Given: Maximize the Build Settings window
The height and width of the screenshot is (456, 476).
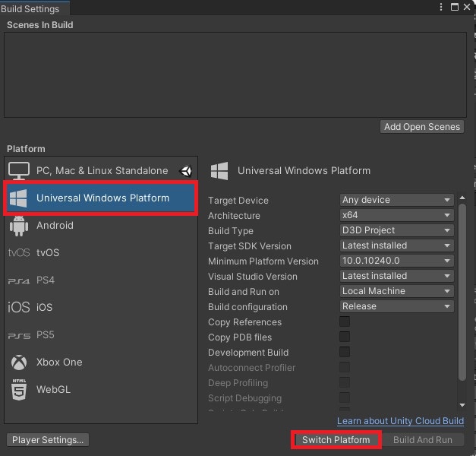Looking at the screenshot, I should pyautogui.click(x=455, y=7).
